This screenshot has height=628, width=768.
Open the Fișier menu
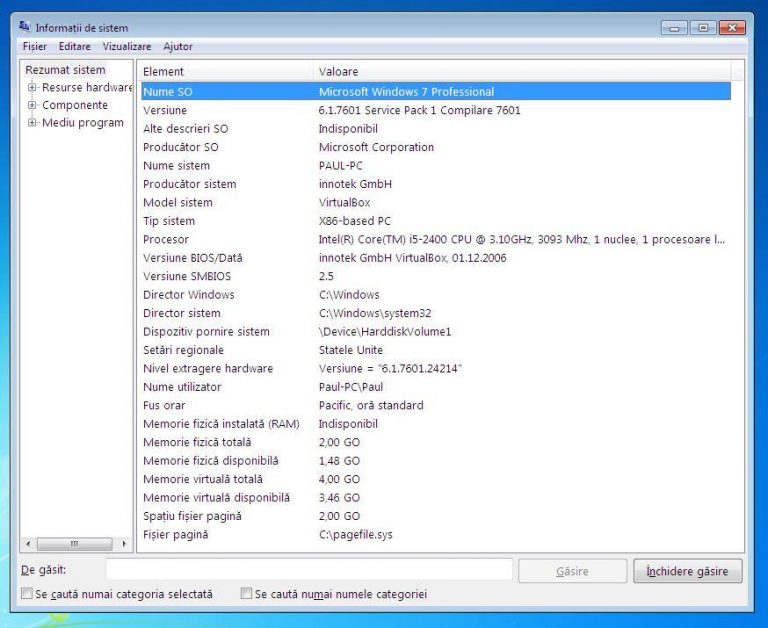[x=35, y=47]
